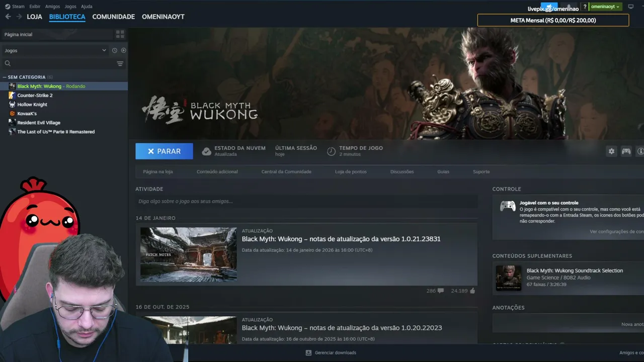Open the Ajuda menu
The height and width of the screenshot is (362, 644).
87,7
